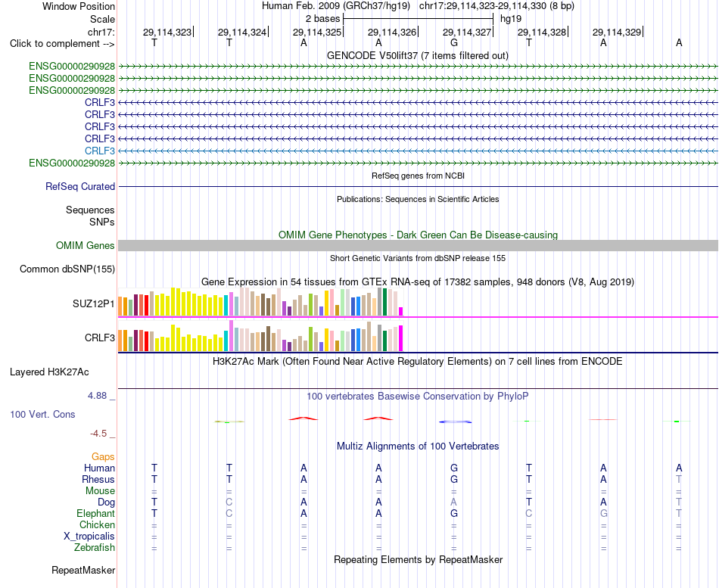Click the Layered H3K27Ac label
Image resolution: width=719 pixels, height=588 pixels.
[49, 372]
